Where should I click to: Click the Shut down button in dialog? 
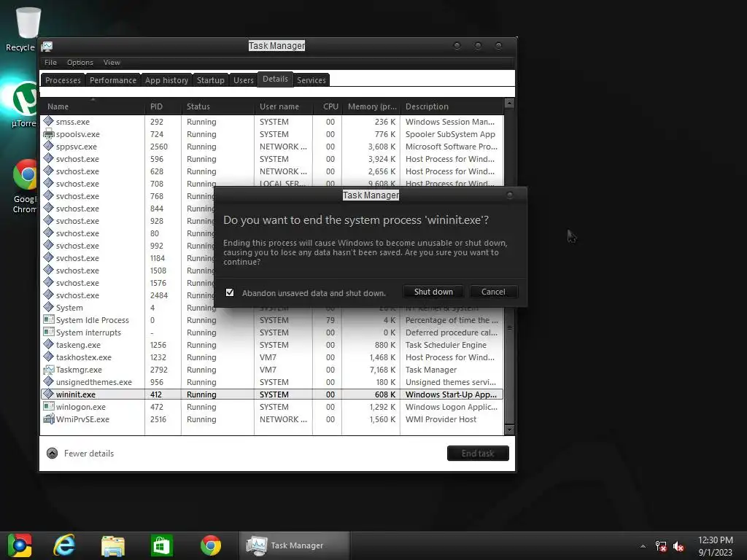(433, 292)
